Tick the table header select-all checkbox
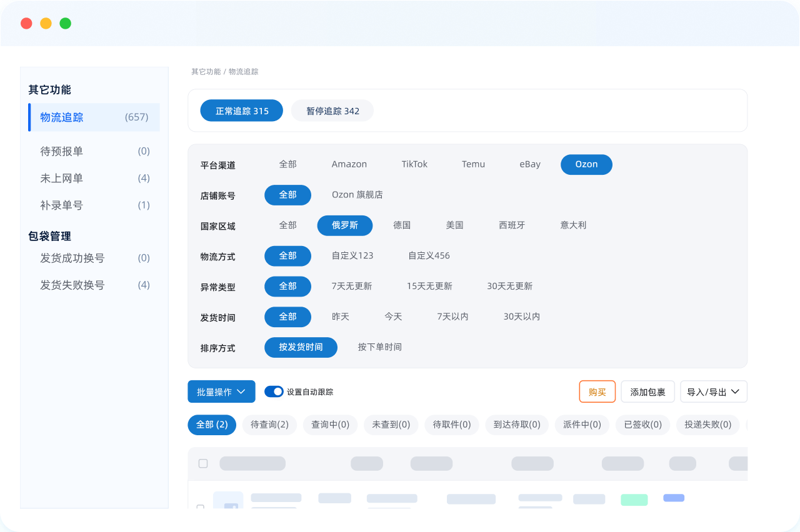 203,463
